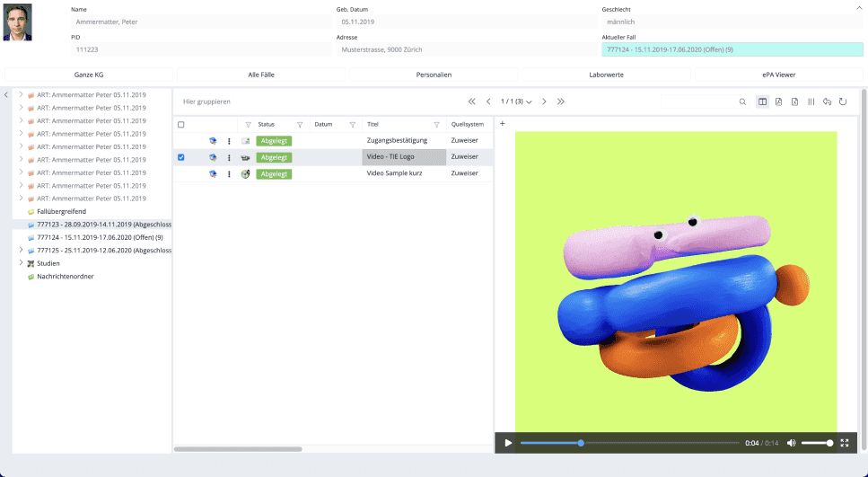Viewport: 868px width, 477px height.
Task: Click the plus icon above the video preview
Action: coord(503,124)
